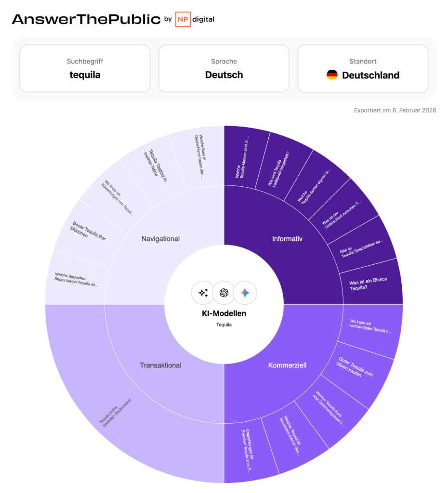
Task: Click the sparkle AI model icon
Action: click(203, 293)
